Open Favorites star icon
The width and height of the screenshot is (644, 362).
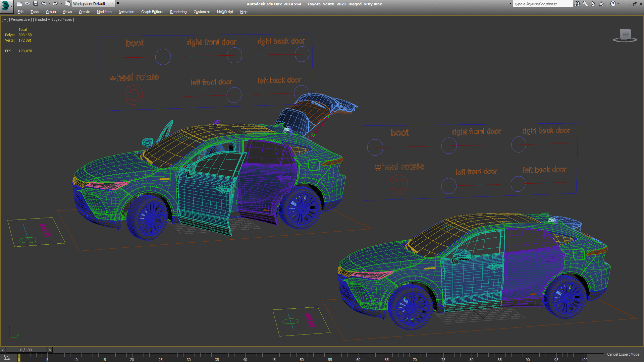tap(601, 4)
